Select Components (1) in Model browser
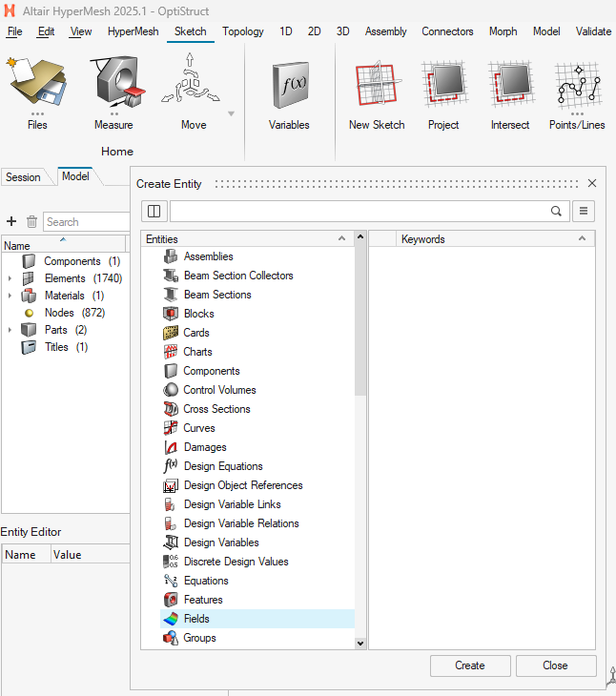 point(82,261)
